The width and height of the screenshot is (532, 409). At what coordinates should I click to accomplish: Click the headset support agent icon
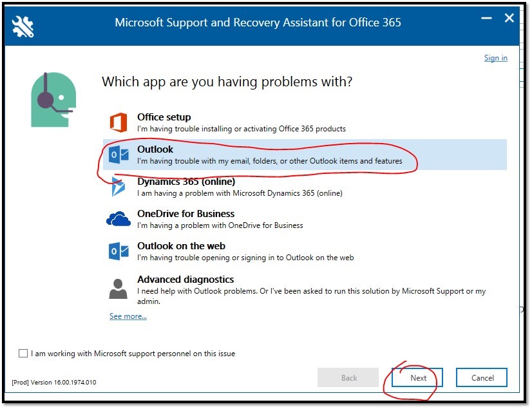point(53,99)
